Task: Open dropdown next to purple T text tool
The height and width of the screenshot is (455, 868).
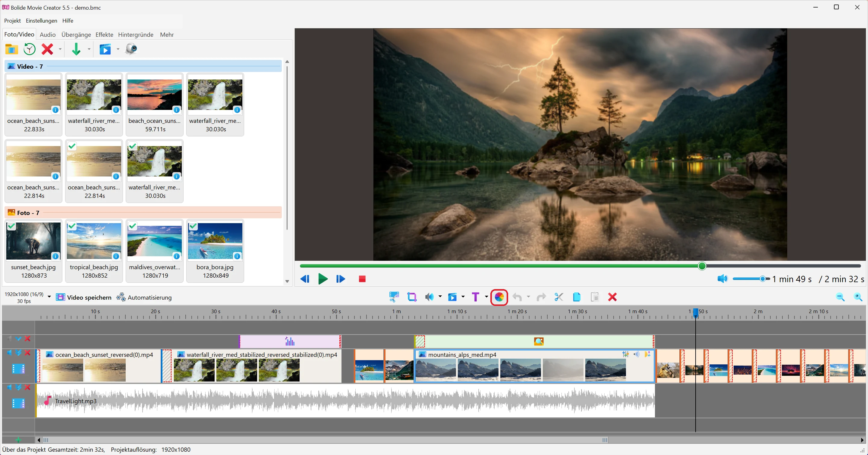Action: pyautogui.click(x=486, y=297)
